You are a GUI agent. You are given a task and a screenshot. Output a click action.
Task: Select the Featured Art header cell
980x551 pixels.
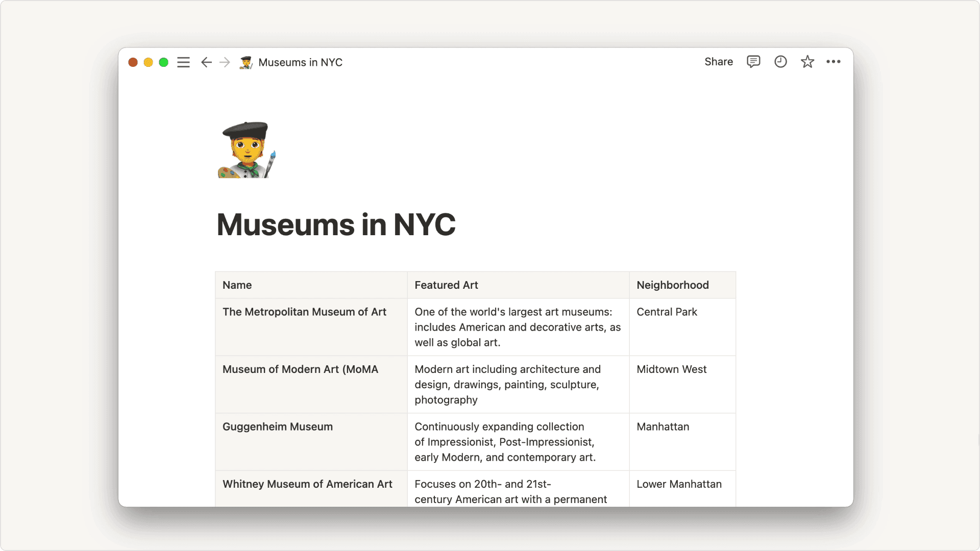coord(518,285)
